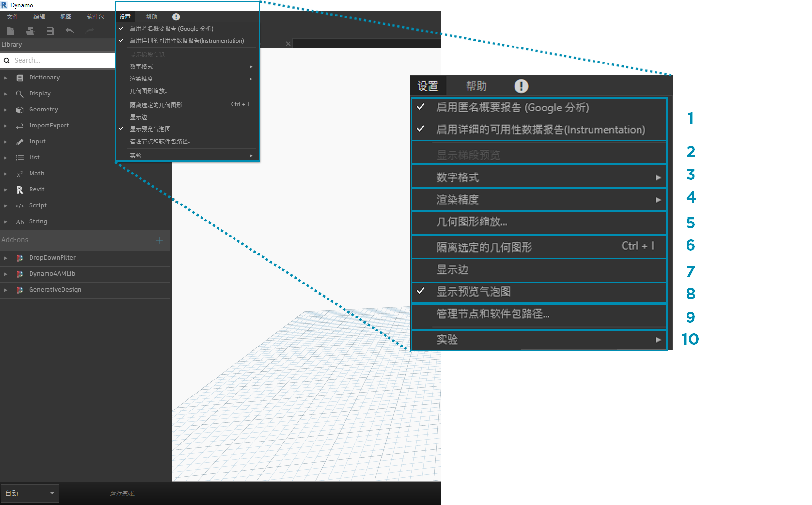Click the Open file toolbar icon
Viewport: 812px width, 505px height.
click(x=30, y=31)
